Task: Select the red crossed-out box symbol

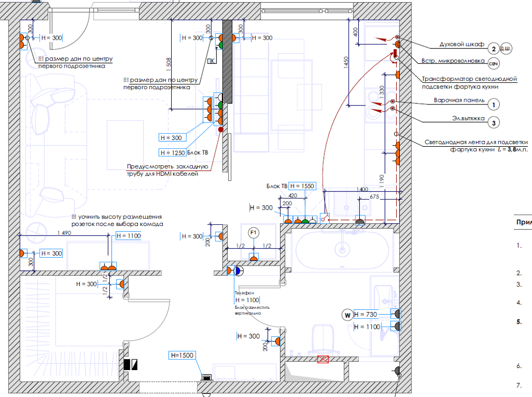Action: [322, 360]
